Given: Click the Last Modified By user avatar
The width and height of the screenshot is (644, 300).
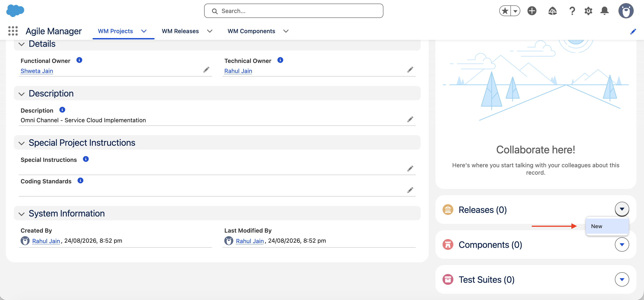Looking at the screenshot, I should [x=229, y=241].
